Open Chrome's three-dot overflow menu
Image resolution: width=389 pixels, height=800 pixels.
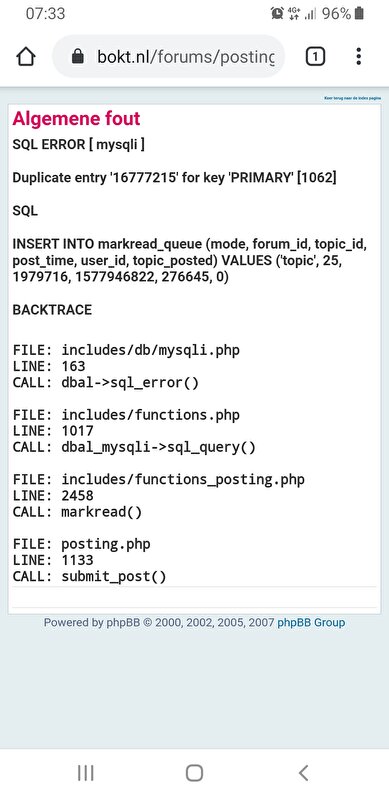coord(358,57)
